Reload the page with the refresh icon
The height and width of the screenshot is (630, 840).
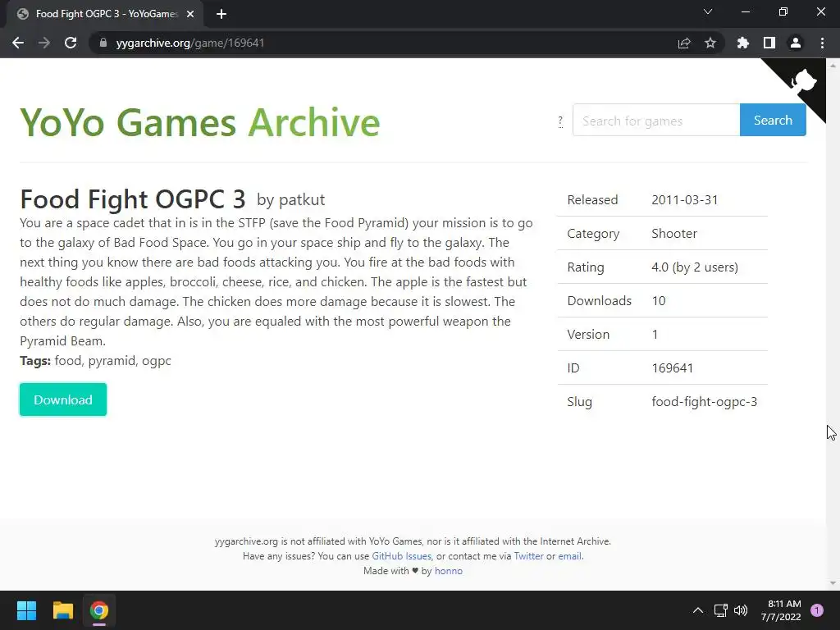pos(71,43)
